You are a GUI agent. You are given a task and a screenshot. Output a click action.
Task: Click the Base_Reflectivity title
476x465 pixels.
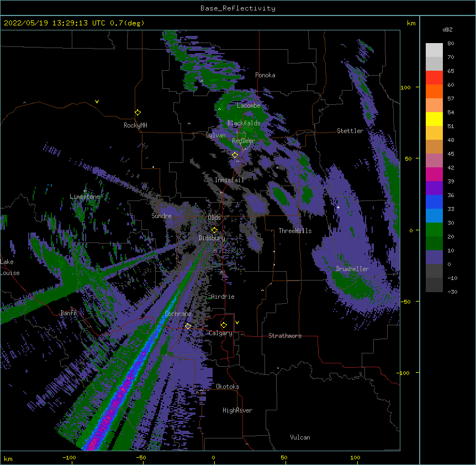tap(238, 8)
